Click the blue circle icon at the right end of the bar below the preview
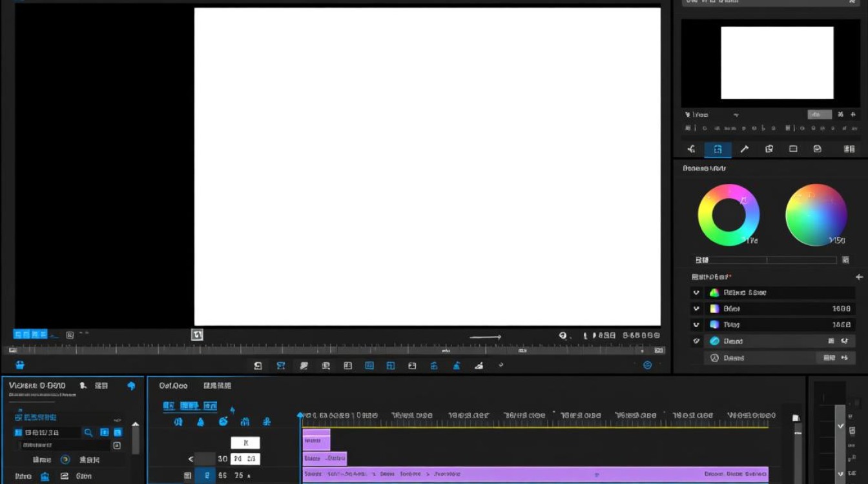 pos(648,365)
